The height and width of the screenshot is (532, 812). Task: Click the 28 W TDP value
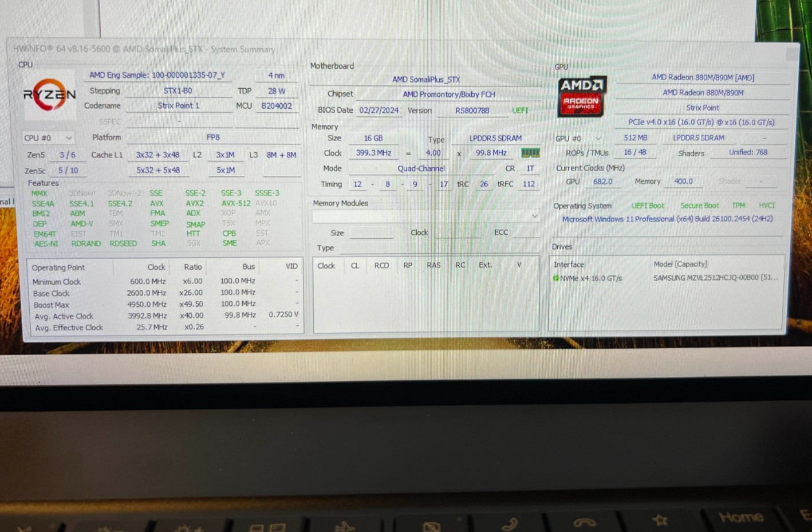tap(277, 91)
